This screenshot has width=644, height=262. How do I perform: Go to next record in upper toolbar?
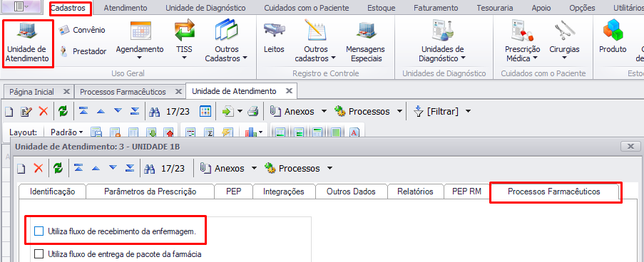(x=118, y=111)
